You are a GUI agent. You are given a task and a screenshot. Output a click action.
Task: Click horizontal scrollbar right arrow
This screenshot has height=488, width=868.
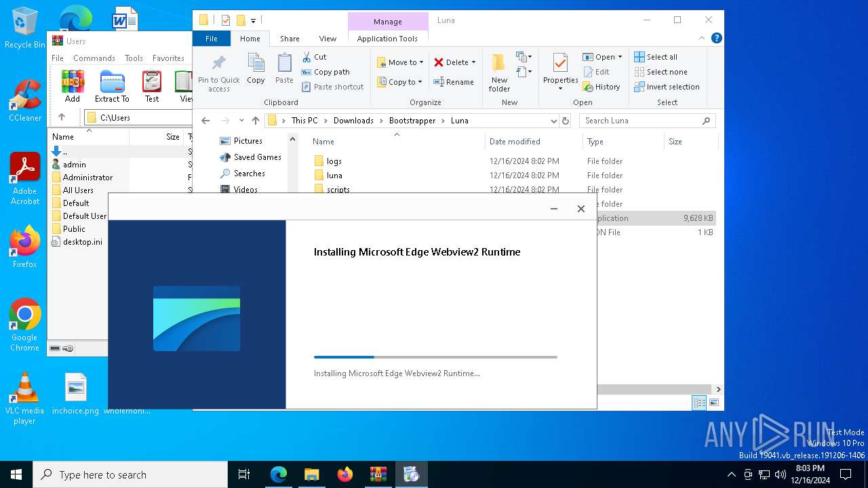point(718,390)
